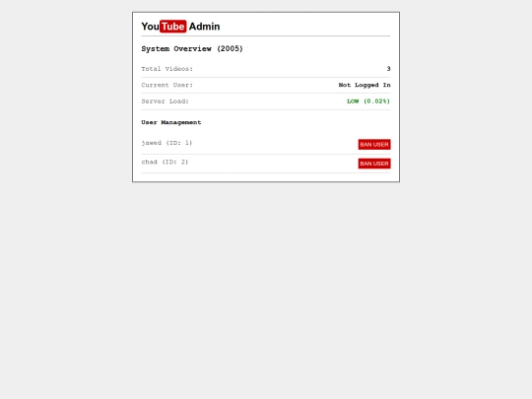Select the LOW (0.02%) load value
Image resolution: width=532 pixels, height=399 pixels.
(x=368, y=101)
